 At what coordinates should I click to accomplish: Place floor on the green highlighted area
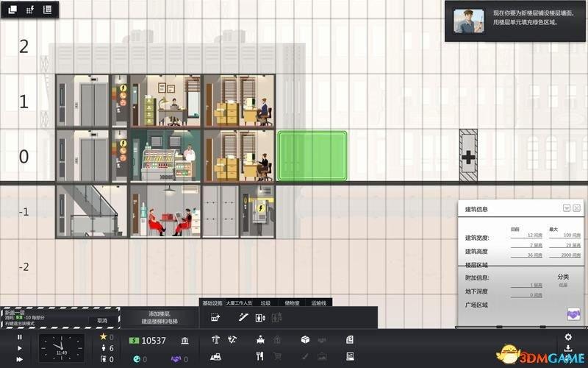312,156
